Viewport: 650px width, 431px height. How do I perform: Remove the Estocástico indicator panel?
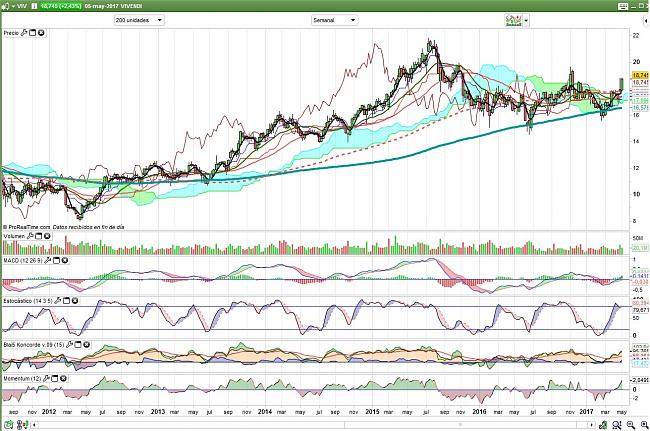coord(75,300)
